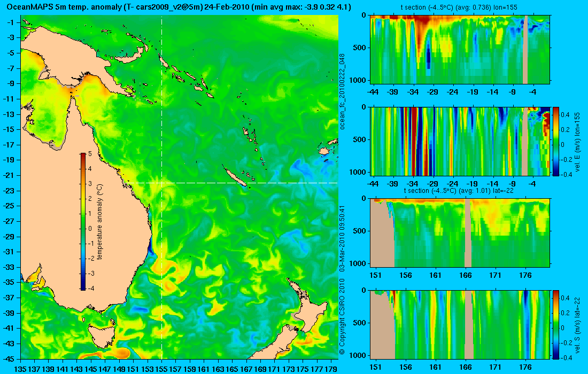Click the '166' tick under the lat=-22 temperature section

click(x=466, y=275)
